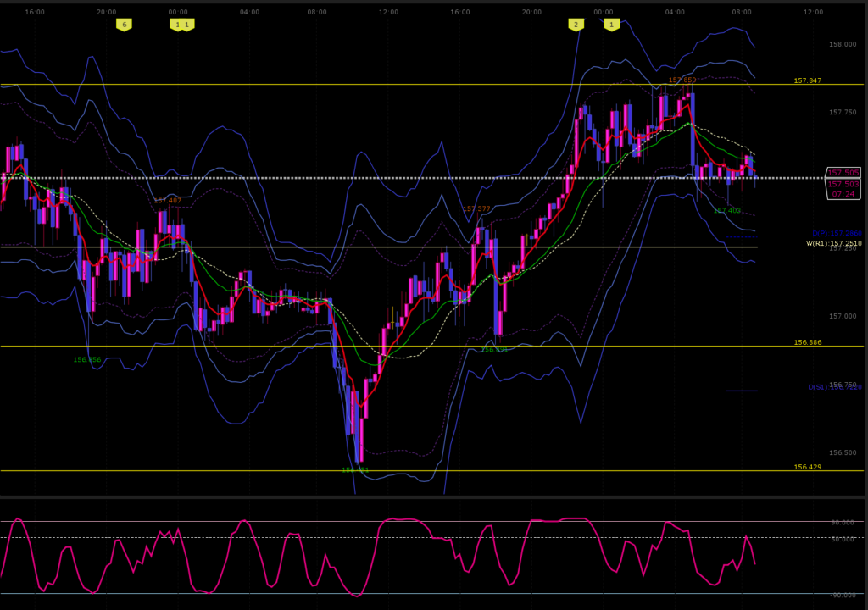Click the D(S1) pivot level label
The image size is (868, 610).
[834, 387]
